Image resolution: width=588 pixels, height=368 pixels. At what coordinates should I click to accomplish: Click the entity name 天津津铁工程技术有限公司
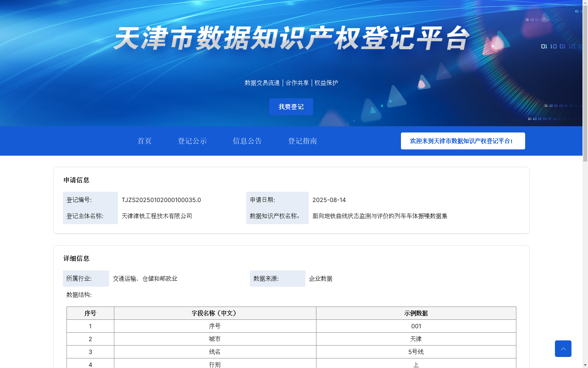pyautogui.click(x=157, y=216)
